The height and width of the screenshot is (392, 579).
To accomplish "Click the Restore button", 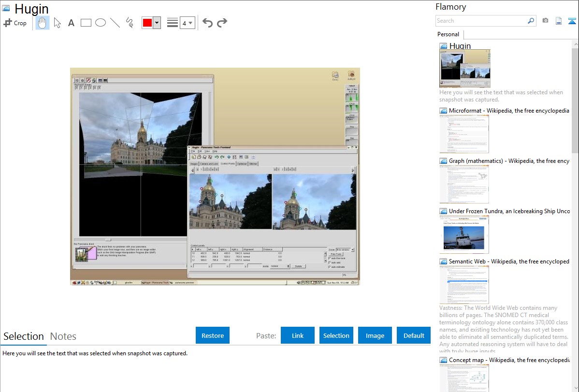I will pos(213,335).
